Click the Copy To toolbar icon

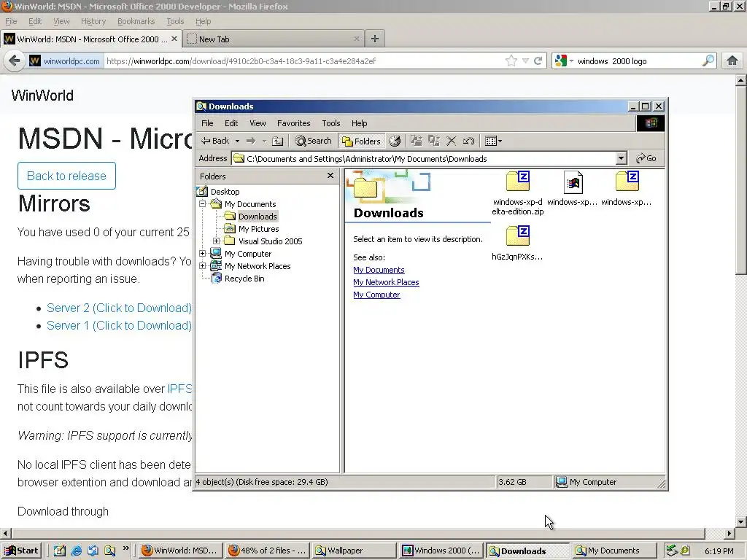pos(434,141)
